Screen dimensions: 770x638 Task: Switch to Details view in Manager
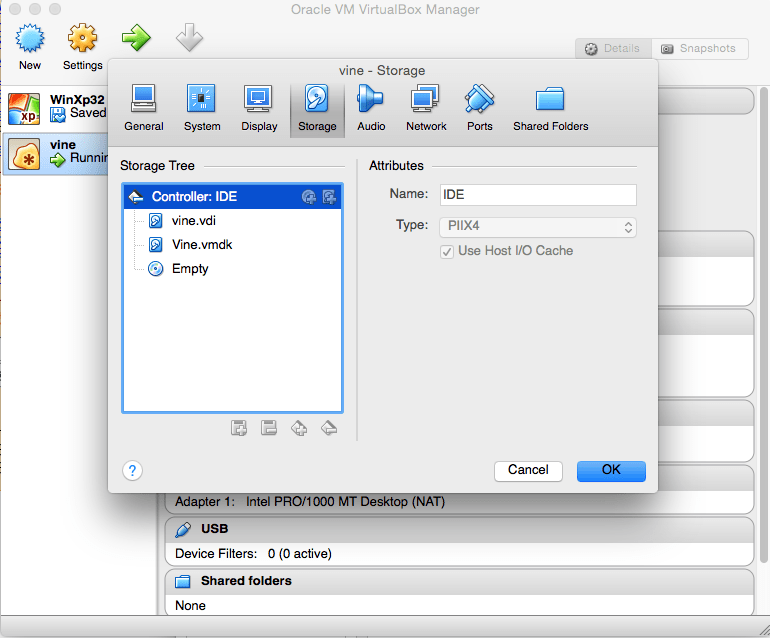tap(613, 49)
